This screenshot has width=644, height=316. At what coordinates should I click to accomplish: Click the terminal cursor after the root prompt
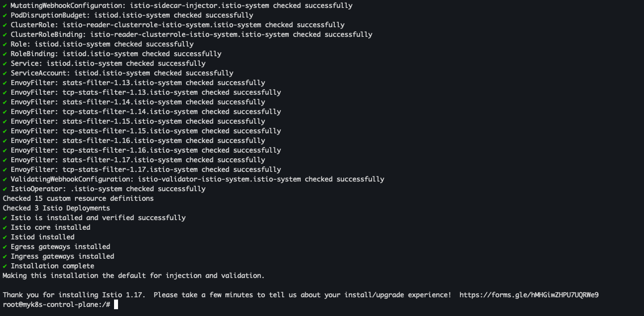(x=116, y=305)
